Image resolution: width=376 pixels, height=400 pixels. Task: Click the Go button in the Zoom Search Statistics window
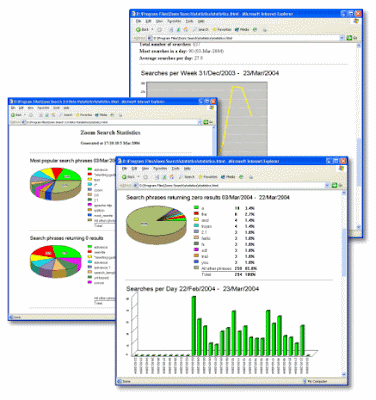tap(208, 122)
